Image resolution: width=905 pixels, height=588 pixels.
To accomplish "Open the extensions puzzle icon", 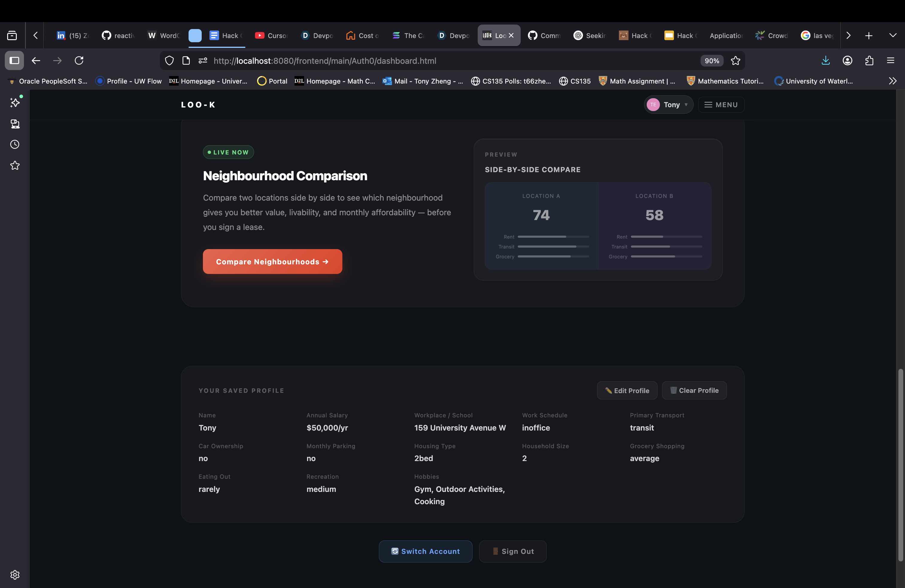I will click(x=869, y=61).
